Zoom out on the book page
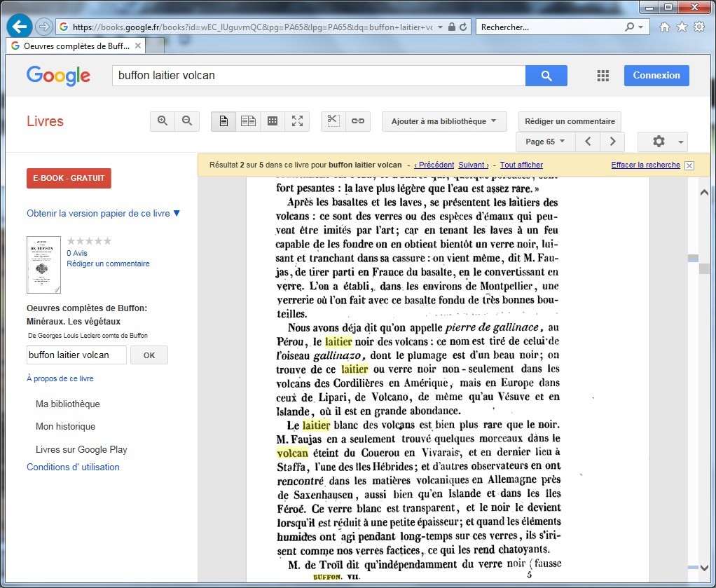 pos(187,121)
